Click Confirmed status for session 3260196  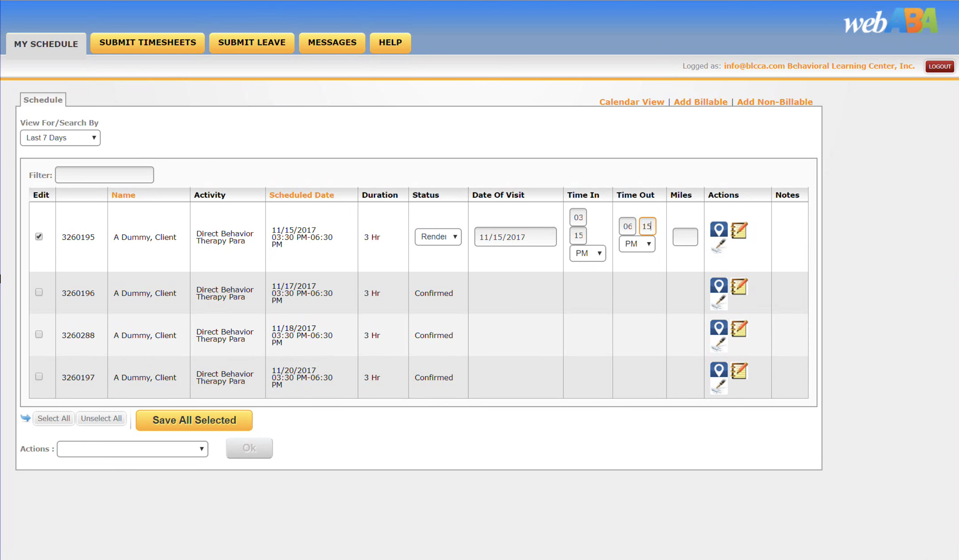click(434, 293)
